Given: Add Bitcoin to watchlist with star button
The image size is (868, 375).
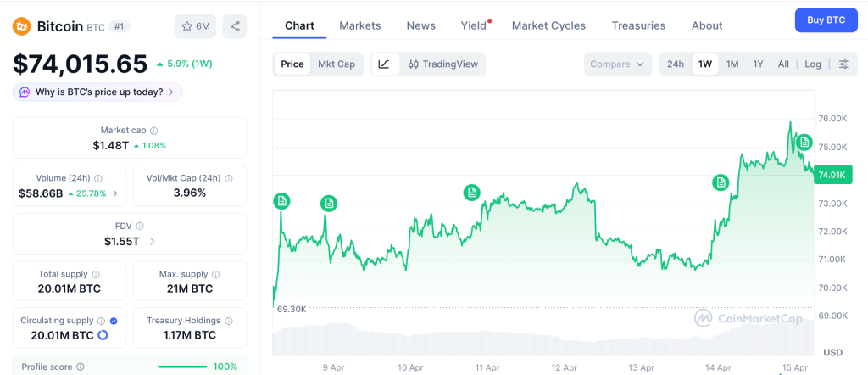Looking at the screenshot, I should tap(196, 26).
